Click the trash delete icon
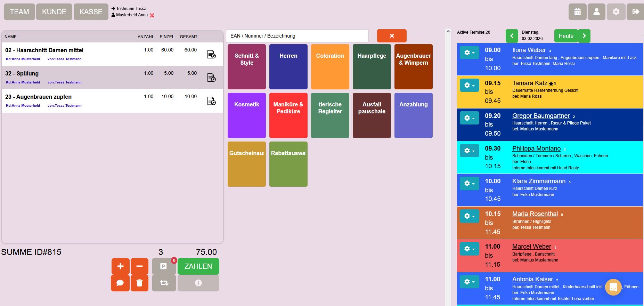This screenshot has height=306, width=644. (139, 283)
